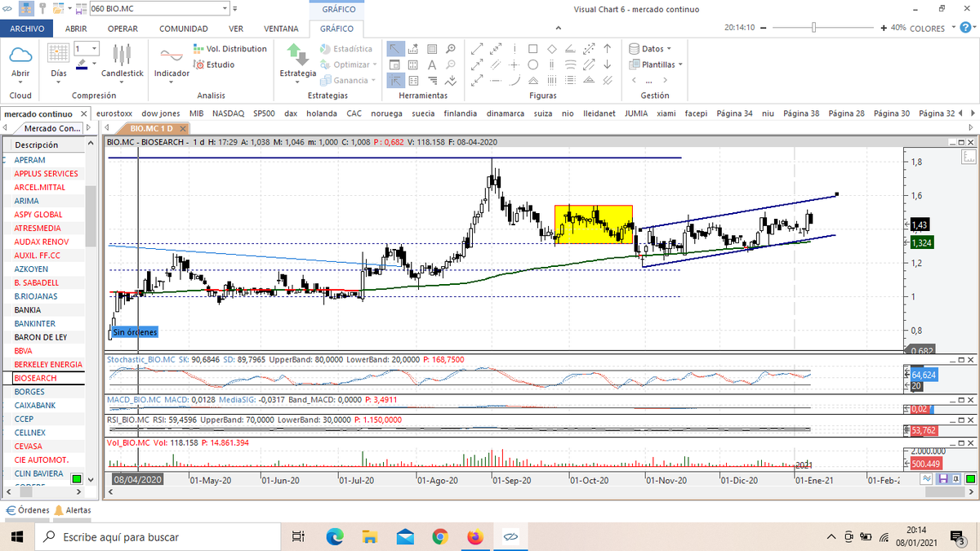
Task: Select BANKINTER in the stock list
Action: 35,323
